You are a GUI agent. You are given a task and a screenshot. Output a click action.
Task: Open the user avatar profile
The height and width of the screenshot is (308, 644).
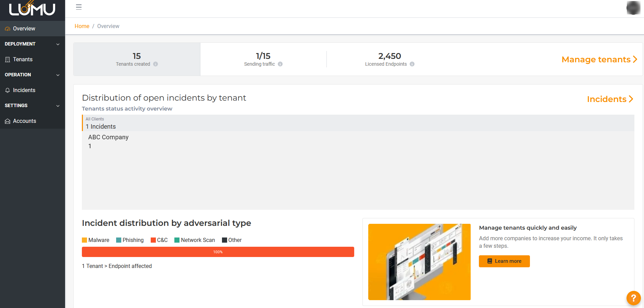pyautogui.click(x=633, y=8)
